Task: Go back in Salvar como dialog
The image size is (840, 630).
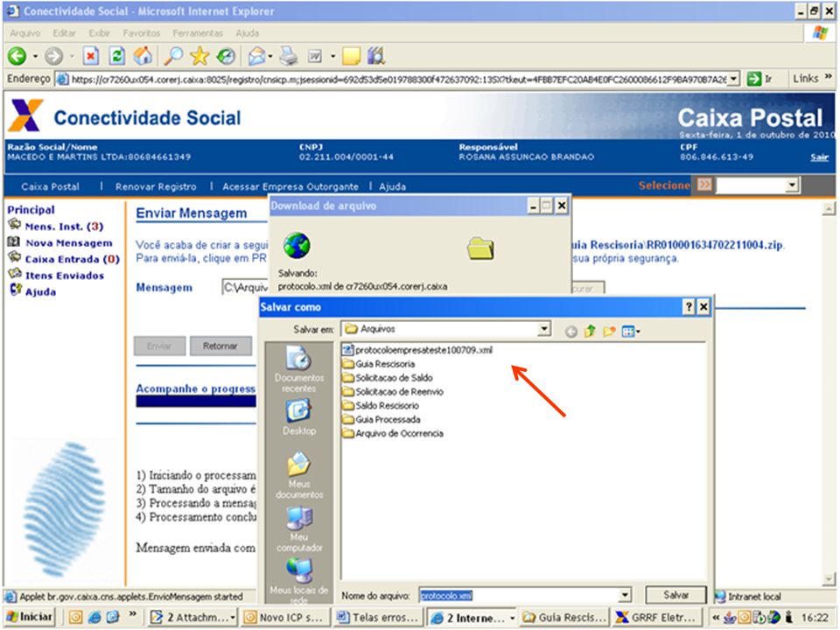Action: pos(571,332)
